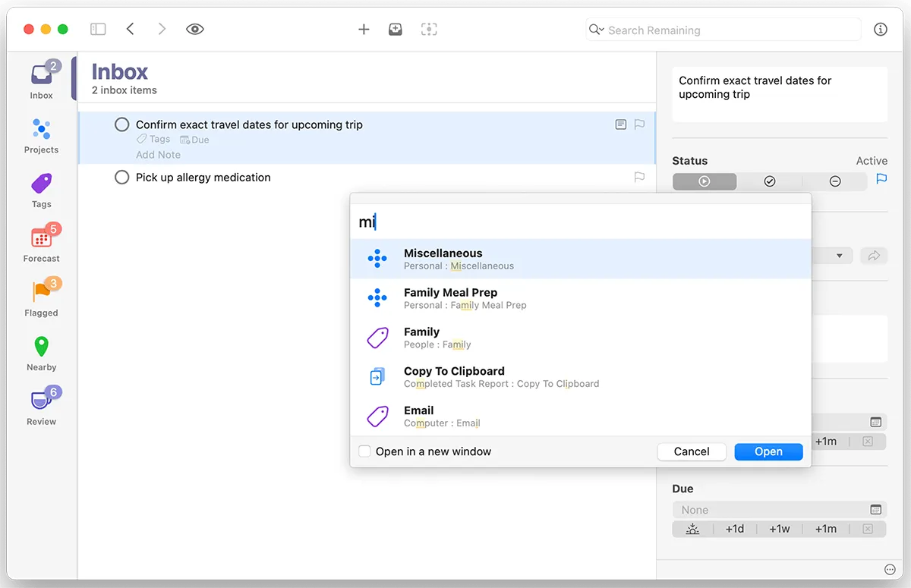
Task: Go forward with the right chevron
Action: coord(162,29)
